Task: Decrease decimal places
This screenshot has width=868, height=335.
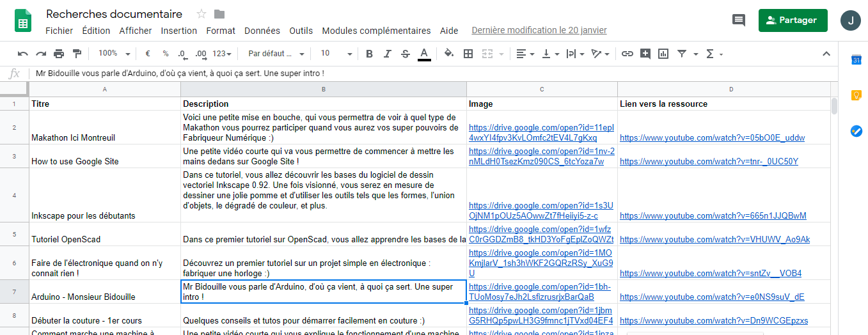Action: (182, 54)
